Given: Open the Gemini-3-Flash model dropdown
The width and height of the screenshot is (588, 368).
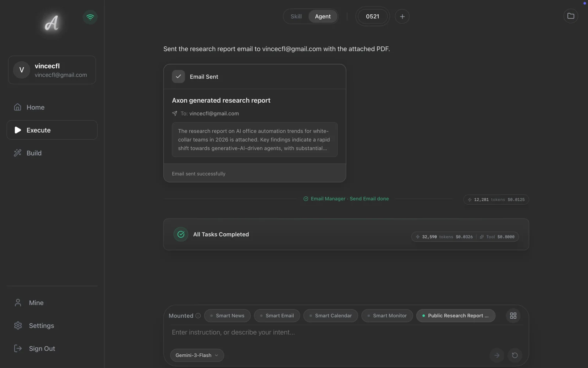Looking at the screenshot, I should [197, 355].
